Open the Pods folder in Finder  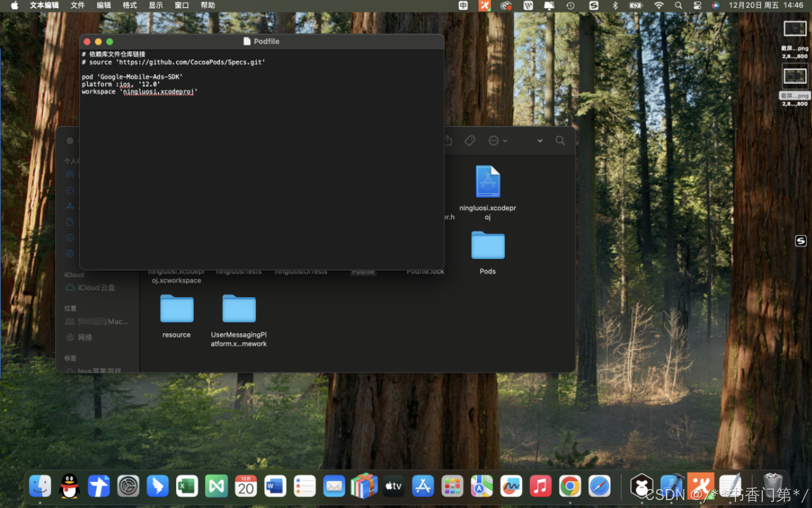pyautogui.click(x=488, y=245)
